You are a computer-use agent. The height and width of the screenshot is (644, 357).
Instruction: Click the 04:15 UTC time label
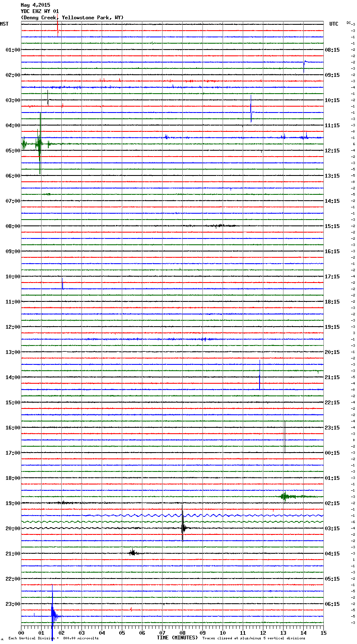pyautogui.click(x=332, y=554)
